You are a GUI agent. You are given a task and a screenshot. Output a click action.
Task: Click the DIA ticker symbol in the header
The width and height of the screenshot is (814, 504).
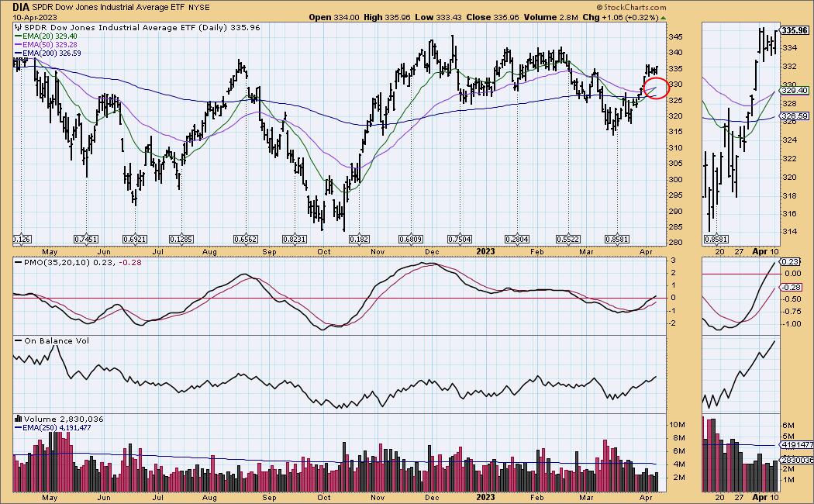click(21, 7)
